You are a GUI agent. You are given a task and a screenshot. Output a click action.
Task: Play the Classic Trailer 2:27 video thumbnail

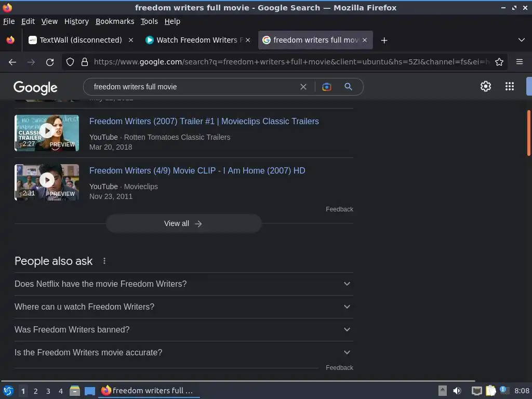(47, 133)
